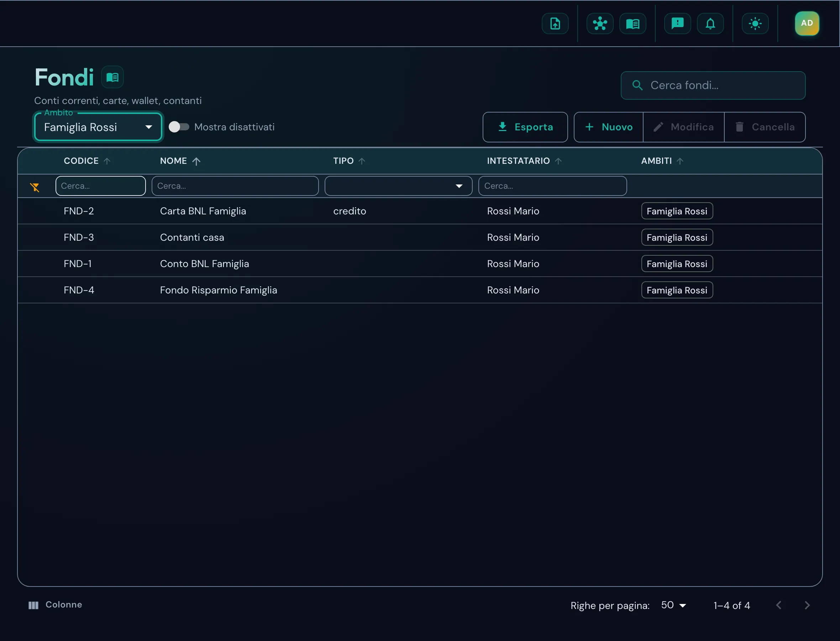840x641 pixels.
Task: Sort by CODICE column arrow
Action: tap(107, 161)
